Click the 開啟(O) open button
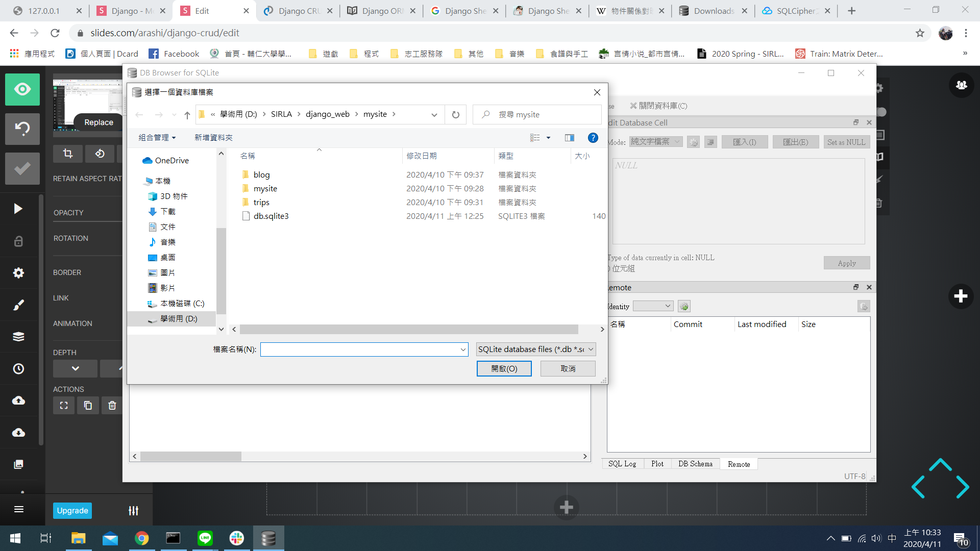Image resolution: width=980 pixels, height=551 pixels. tap(504, 369)
